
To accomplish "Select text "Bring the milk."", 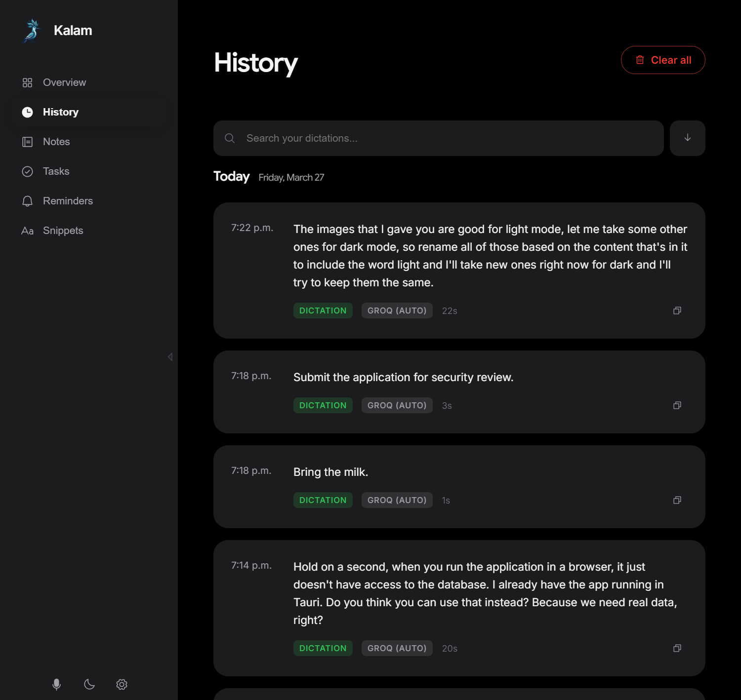I will (331, 472).
